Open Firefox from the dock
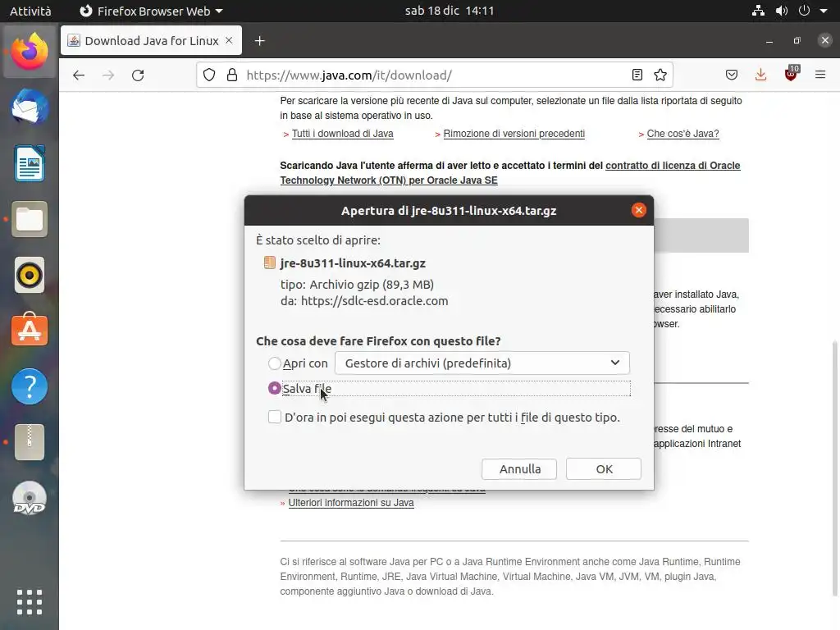This screenshot has width=840, height=630. click(30, 52)
